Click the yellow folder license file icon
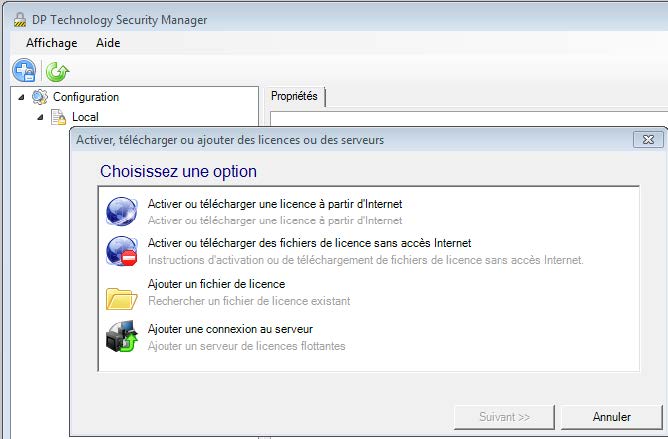Viewport: 668px width, 439px height. point(121,297)
